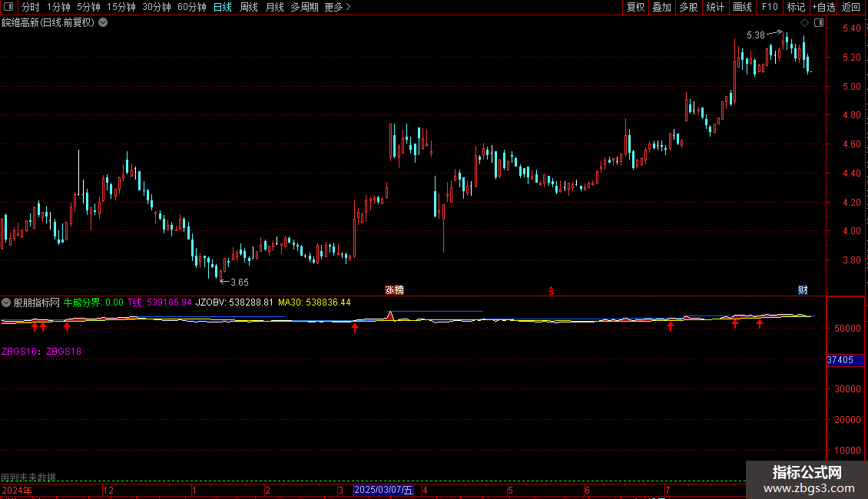Switch to 月线 monthly chart
868x499 pixels.
pyautogui.click(x=274, y=7)
